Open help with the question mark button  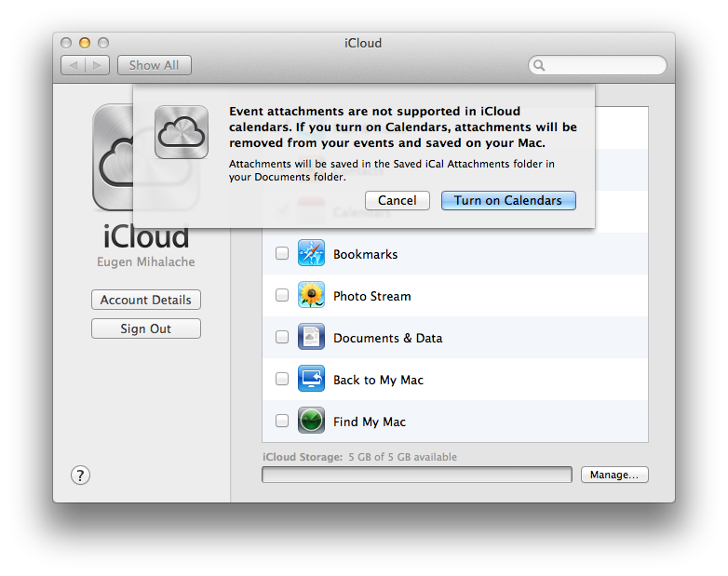[80, 476]
